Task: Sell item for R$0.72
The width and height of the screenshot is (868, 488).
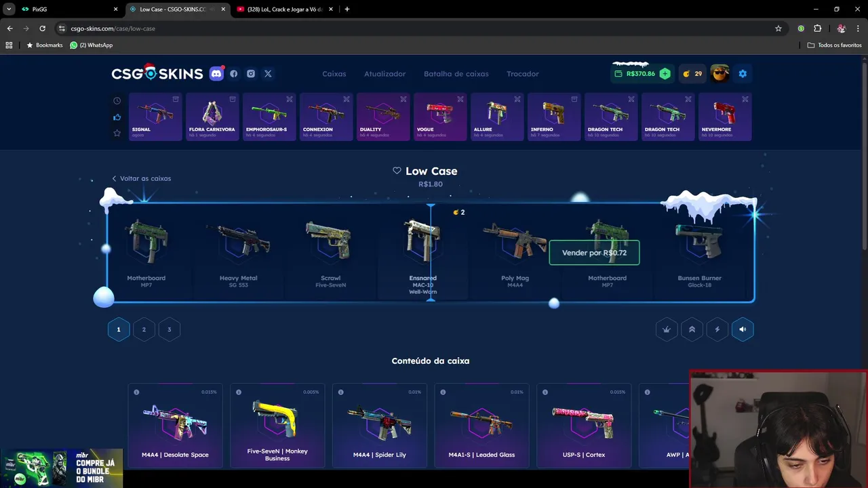Action: 594,253
